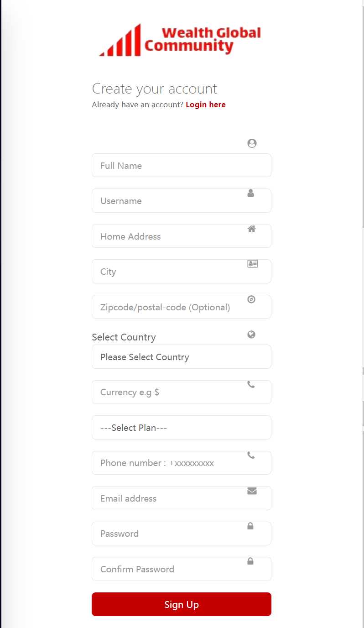Viewport: 364px width, 628px height.
Task: Focus the Home Address input field
Action: point(182,236)
